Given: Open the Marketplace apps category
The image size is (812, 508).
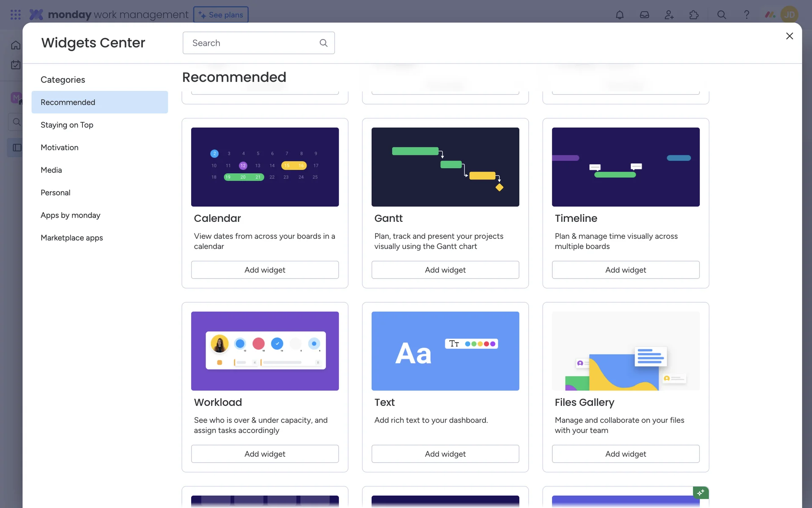Looking at the screenshot, I should point(72,237).
